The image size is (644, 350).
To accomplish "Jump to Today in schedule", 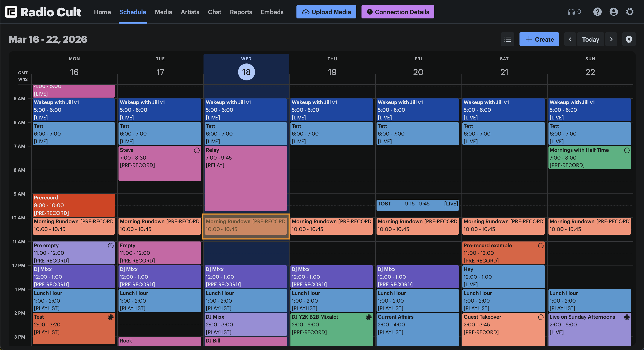I will pyautogui.click(x=590, y=39).
